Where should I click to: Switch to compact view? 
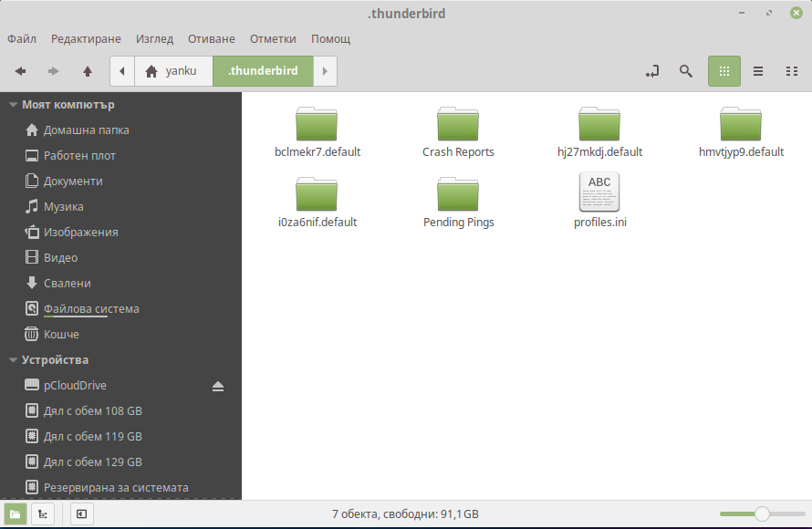[791, 71]
